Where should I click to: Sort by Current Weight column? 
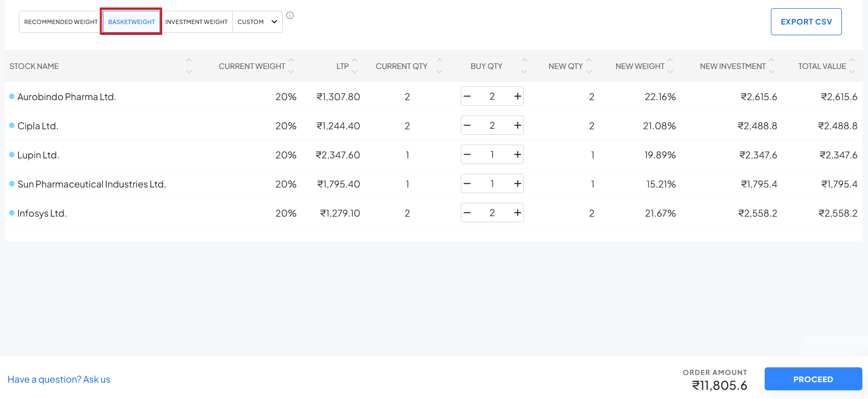(291, 66)
